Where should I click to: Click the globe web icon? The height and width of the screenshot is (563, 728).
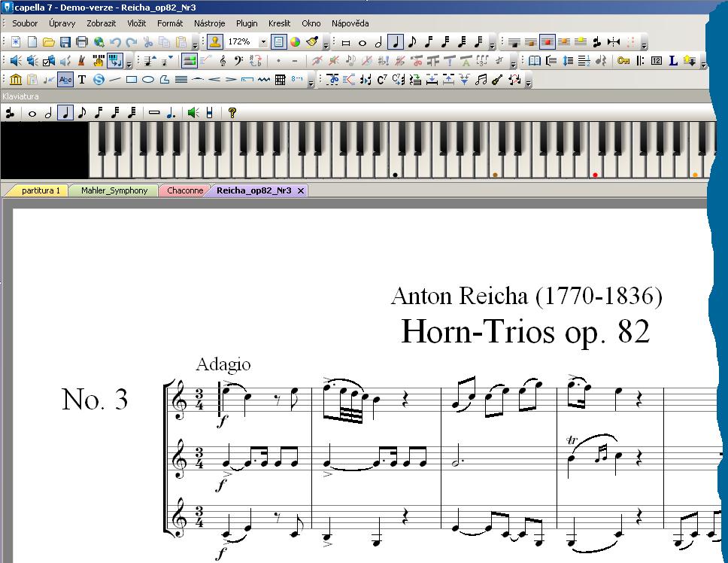coord(99,42)
